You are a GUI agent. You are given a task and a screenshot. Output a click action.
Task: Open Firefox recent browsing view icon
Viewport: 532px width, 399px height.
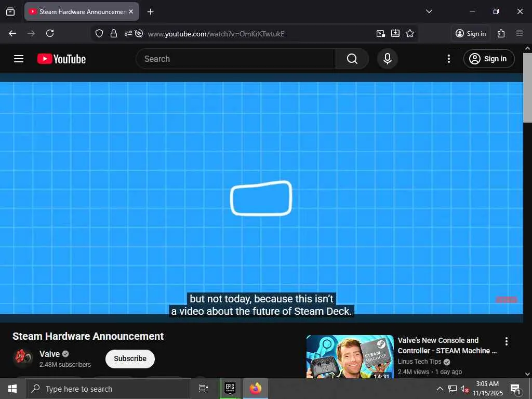pyautogui.click(x=10, y=11)
